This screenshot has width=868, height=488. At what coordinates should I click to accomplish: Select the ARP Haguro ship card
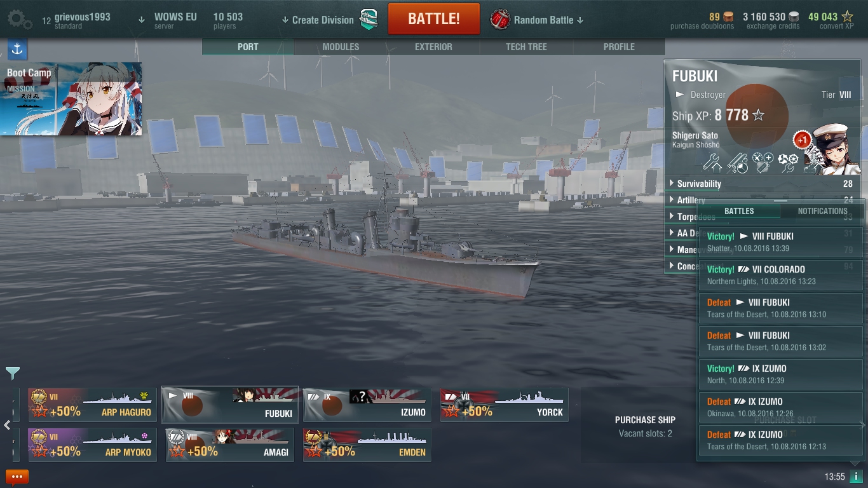point(92,405)
